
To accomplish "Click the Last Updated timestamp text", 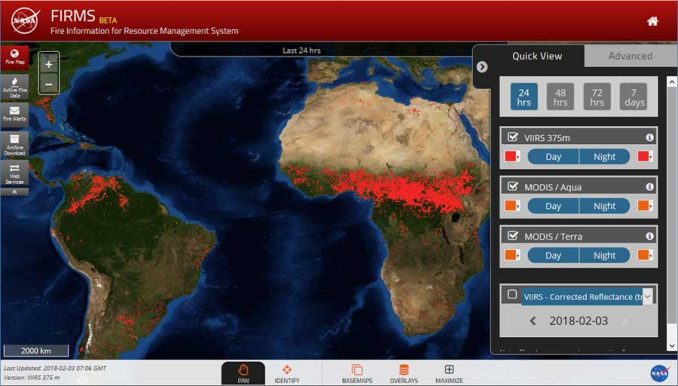I will pos(55,368).
